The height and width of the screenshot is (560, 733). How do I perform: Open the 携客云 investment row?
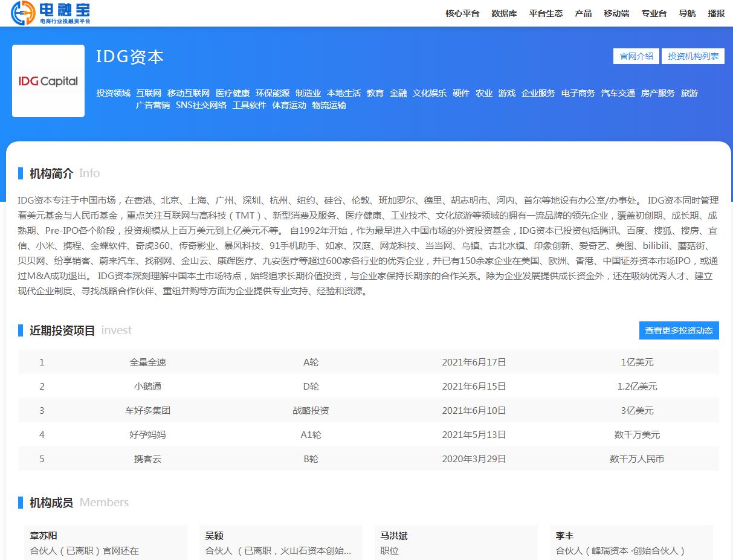[369, 459]
